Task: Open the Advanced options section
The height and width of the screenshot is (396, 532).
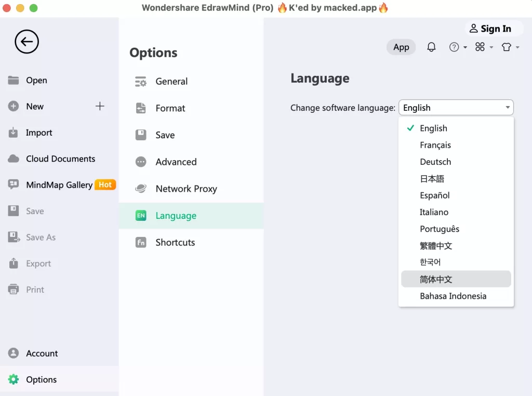Action: (x=176, y=162)
